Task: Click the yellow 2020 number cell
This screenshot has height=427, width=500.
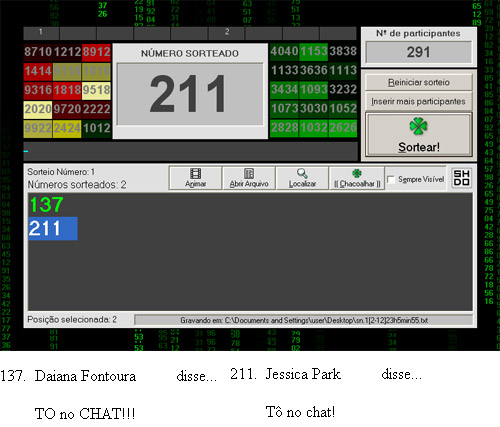Action: (38, 109)
